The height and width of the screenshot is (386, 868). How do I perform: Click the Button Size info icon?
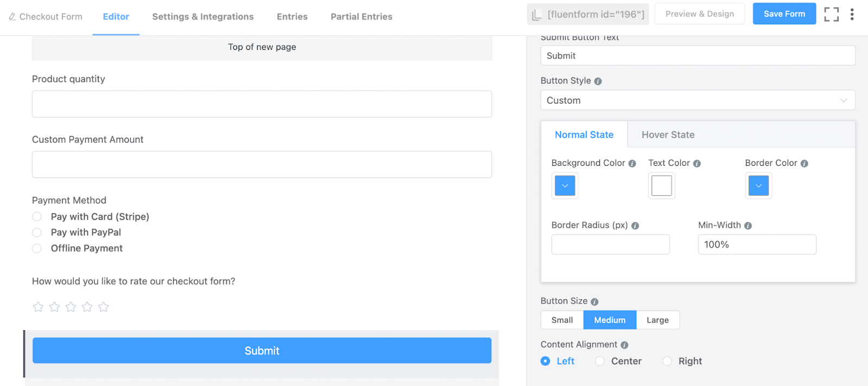click(x=595, y=302)
